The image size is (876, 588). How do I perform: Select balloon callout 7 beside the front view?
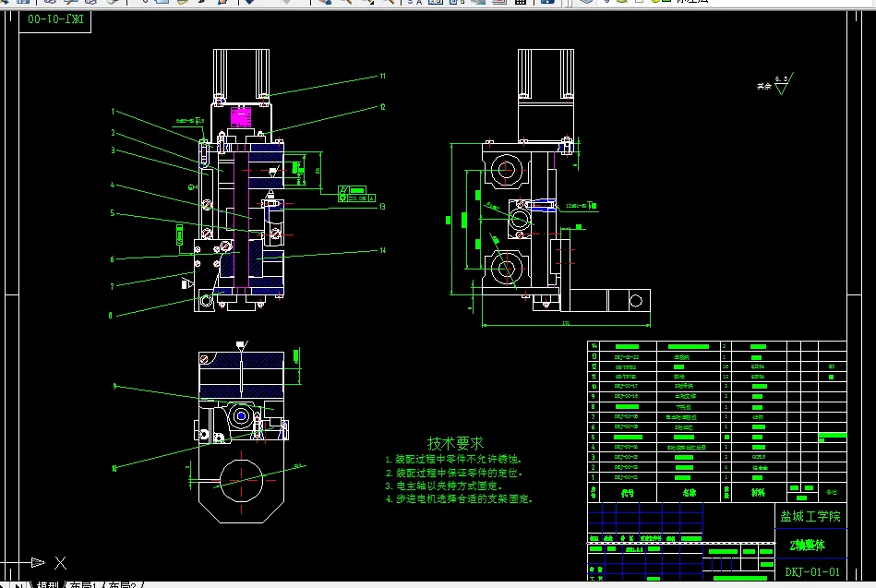point(112,286)
